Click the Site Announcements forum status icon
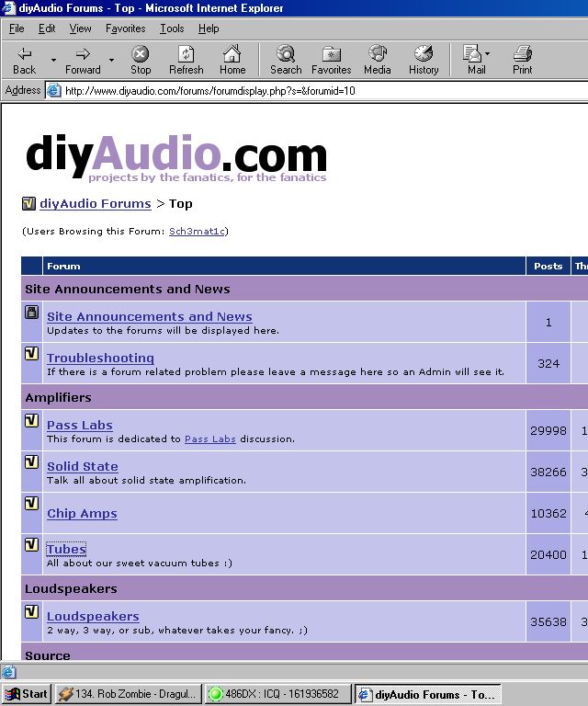588x706 pixels. click(31, 312)
